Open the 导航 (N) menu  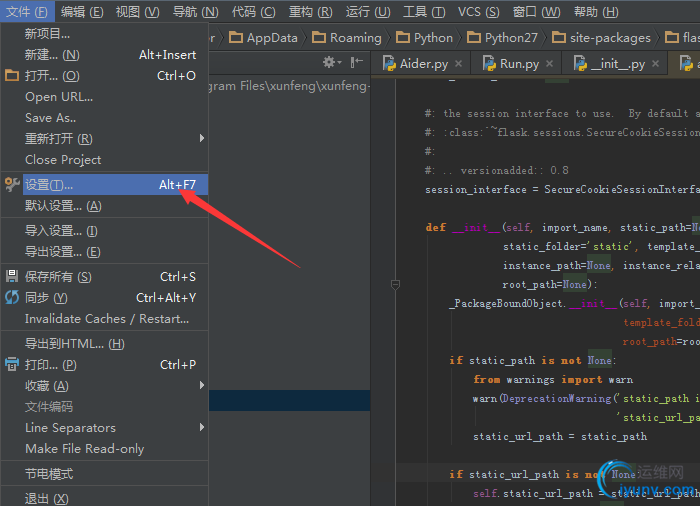point(196,12)
